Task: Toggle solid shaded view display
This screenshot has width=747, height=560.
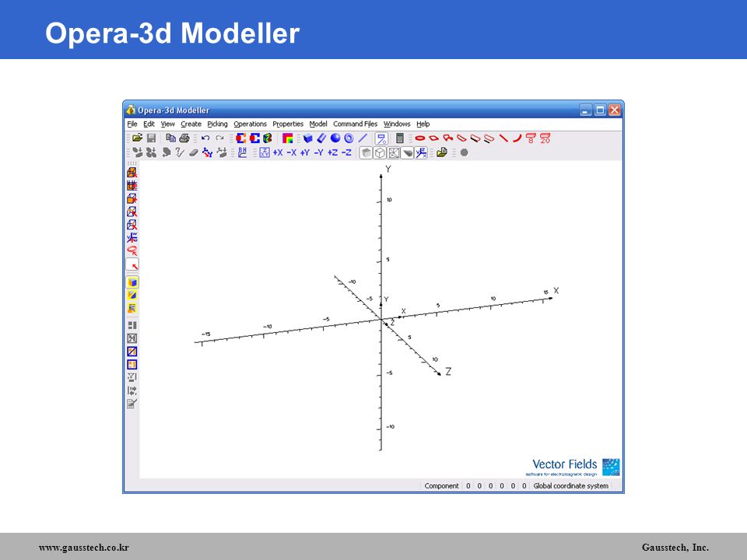Action: pos(366,153)
